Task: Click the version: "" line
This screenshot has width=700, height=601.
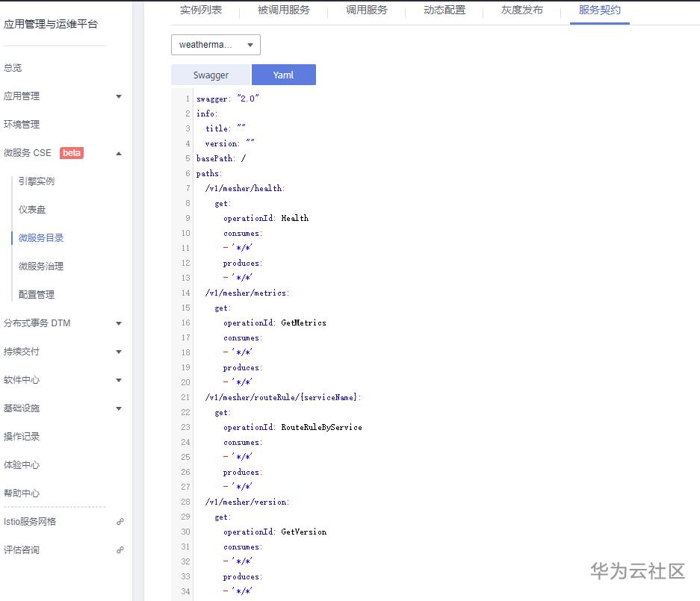Action: point(230,143)
